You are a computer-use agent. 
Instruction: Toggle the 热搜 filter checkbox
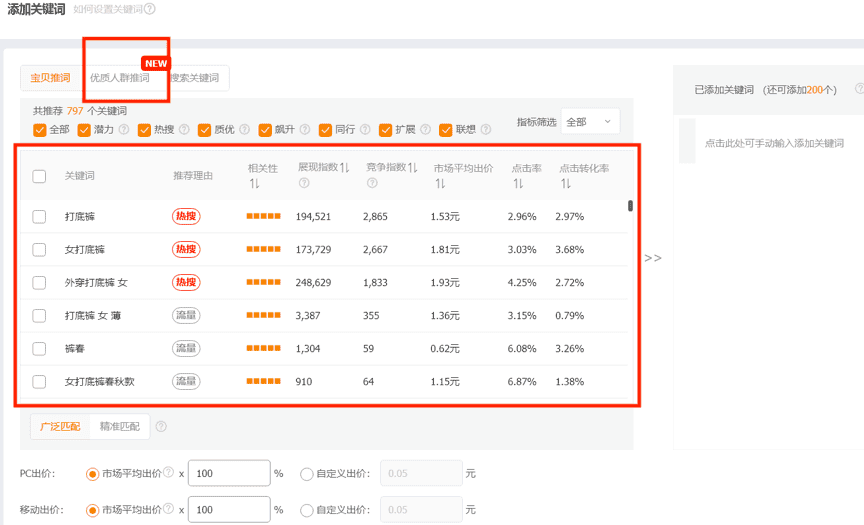[144, 129]
